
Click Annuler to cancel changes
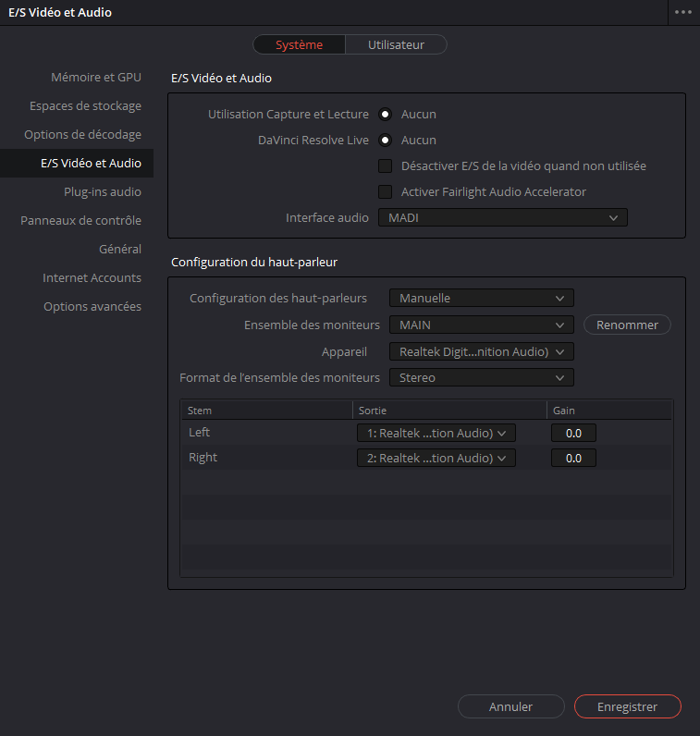pos(510,706)
